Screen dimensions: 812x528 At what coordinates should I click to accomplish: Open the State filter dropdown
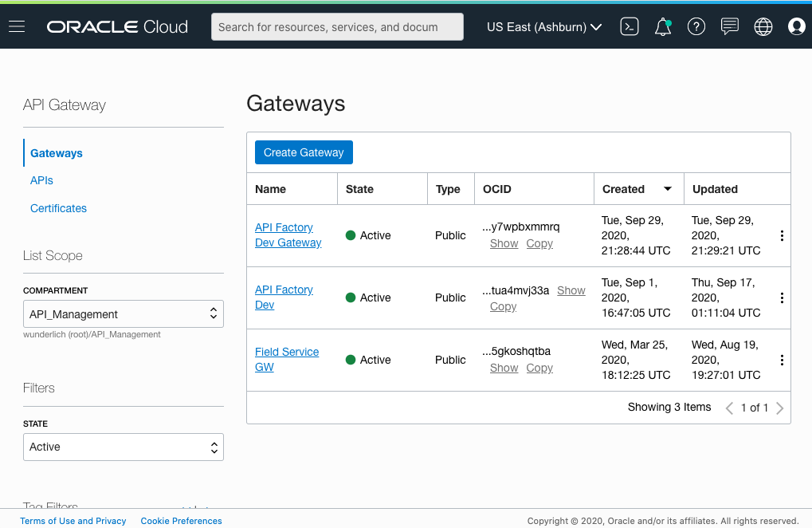(123, 447)
